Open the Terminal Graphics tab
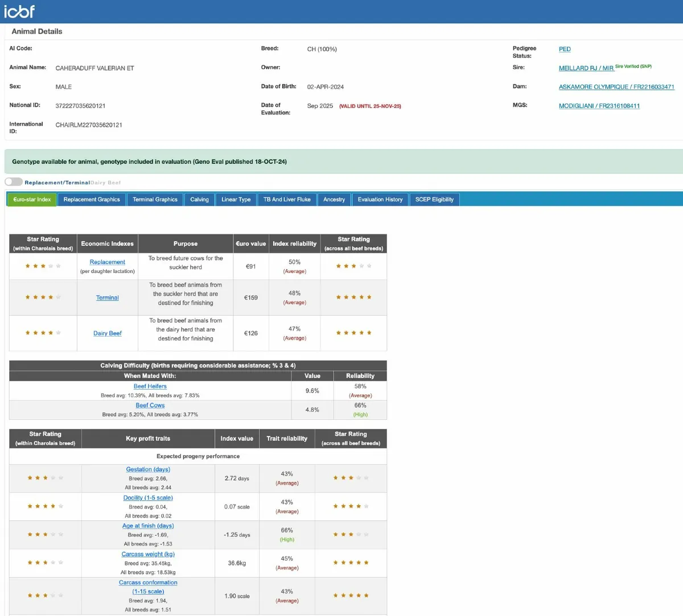The height and width of the screenshot is (616, 683). click(x=155, y=200)
